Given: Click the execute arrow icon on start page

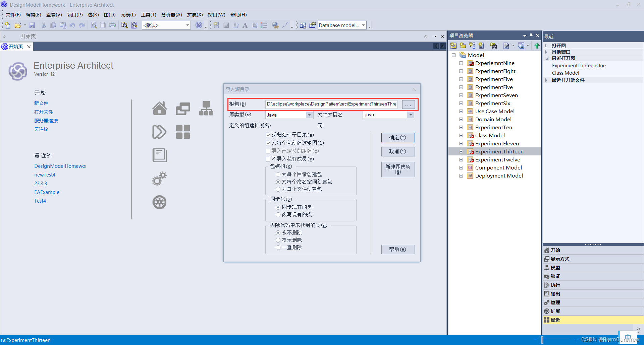Looking at the screenshot, I should click(159, 132).
